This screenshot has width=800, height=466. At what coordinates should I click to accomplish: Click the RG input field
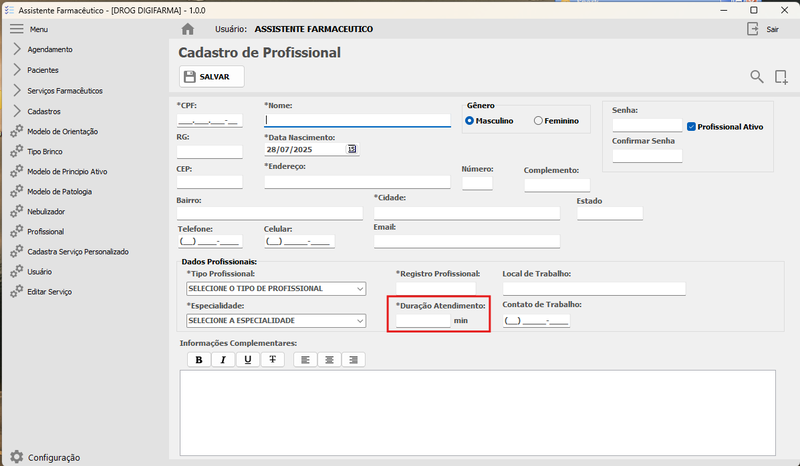[x=210, y=152]
